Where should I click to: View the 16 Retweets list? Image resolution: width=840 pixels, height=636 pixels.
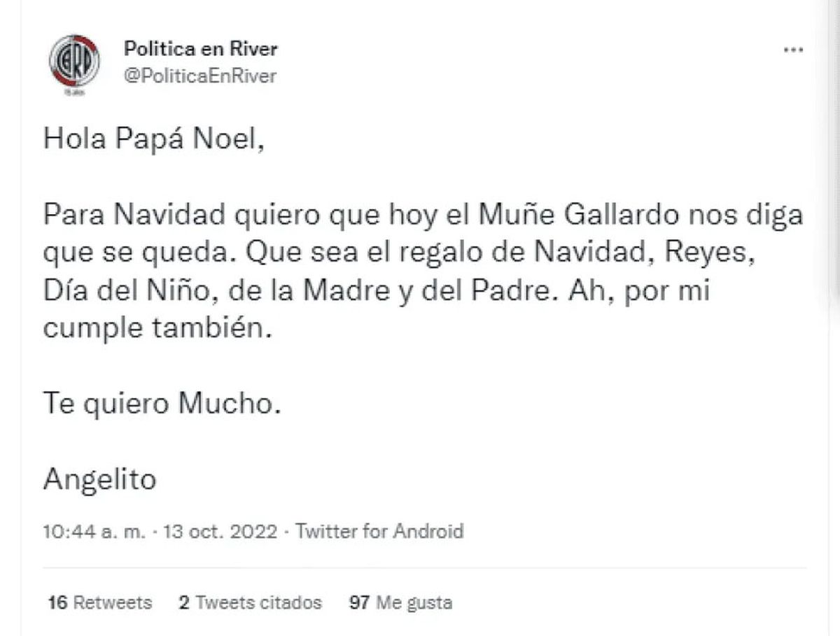(x=100, y=602)
